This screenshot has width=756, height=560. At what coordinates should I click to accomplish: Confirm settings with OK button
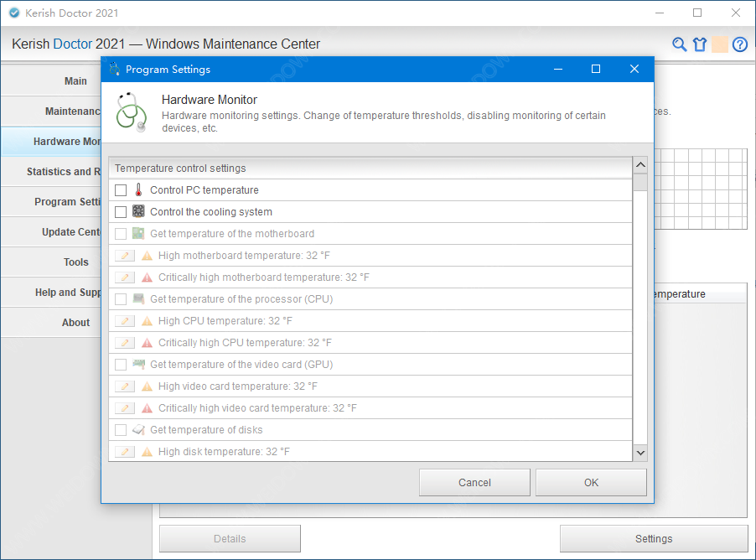tap(591, 482)
